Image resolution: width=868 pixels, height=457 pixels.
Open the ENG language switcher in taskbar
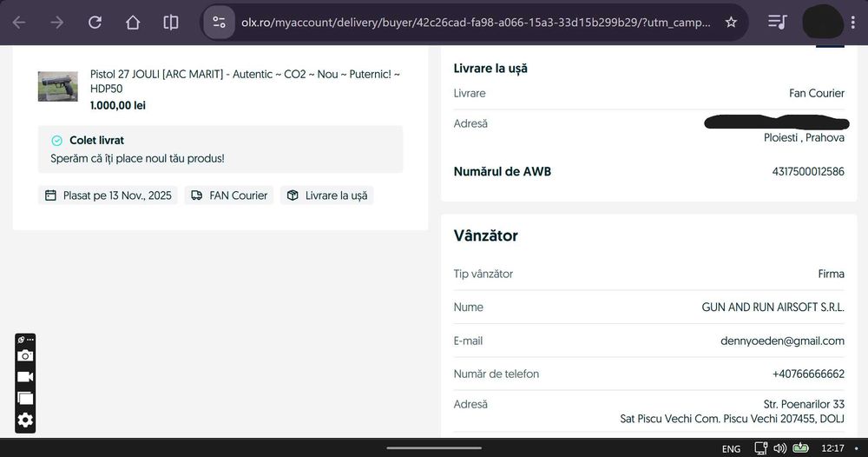pos(731,448)
